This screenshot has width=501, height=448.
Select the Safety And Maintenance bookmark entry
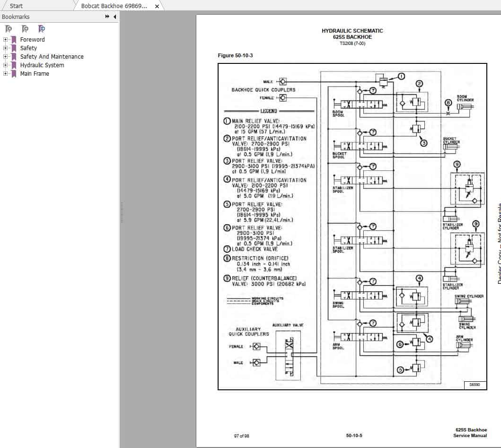pos(52,57)
